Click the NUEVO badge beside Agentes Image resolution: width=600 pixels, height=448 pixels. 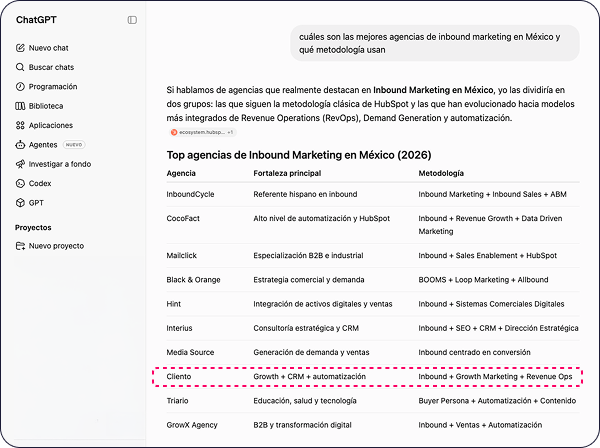[74, 145]
